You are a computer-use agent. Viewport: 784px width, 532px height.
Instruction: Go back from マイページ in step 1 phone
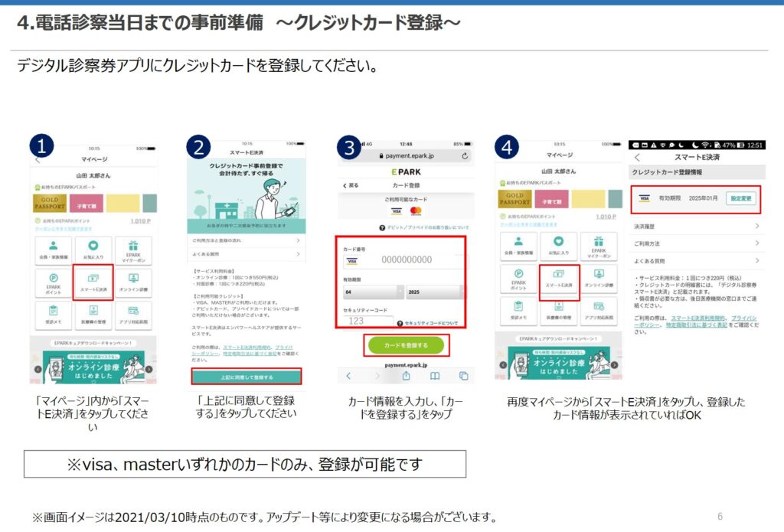click(x=38, y=160)
